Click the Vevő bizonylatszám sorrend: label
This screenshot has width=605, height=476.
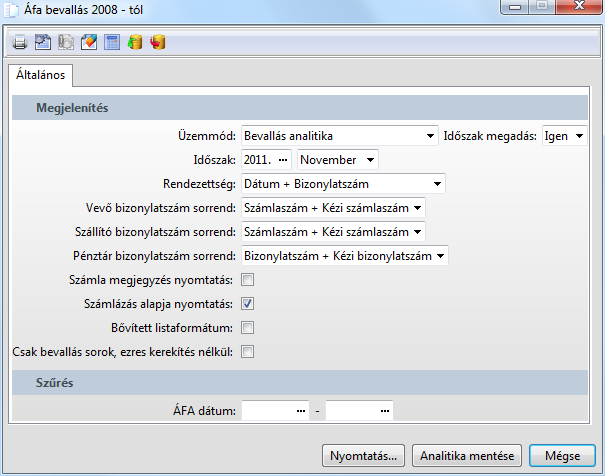click(161, 208)
